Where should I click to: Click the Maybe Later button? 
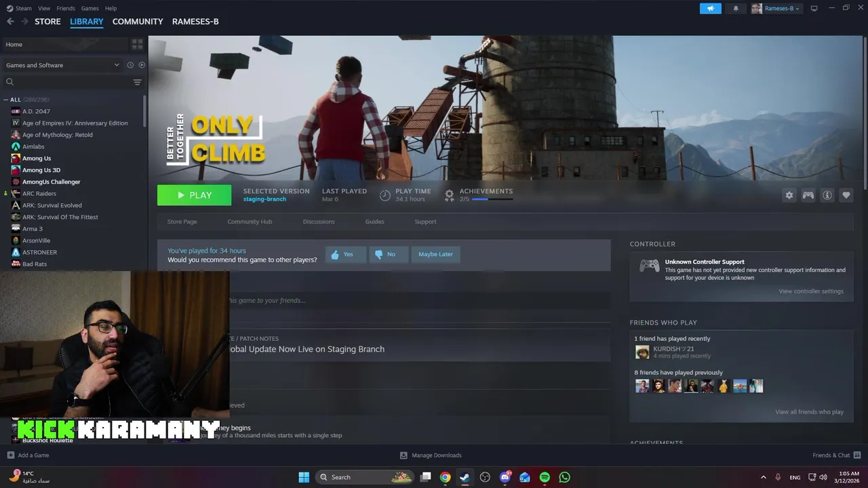click(435, 254)
